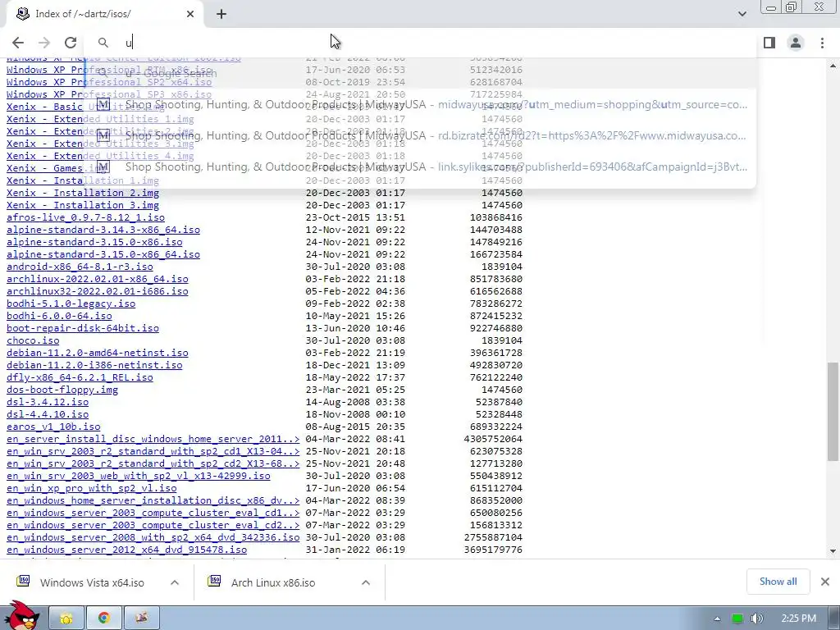Reload the page with the refresh icon
This screenshot has width=840, height=630.
point(71,43)
